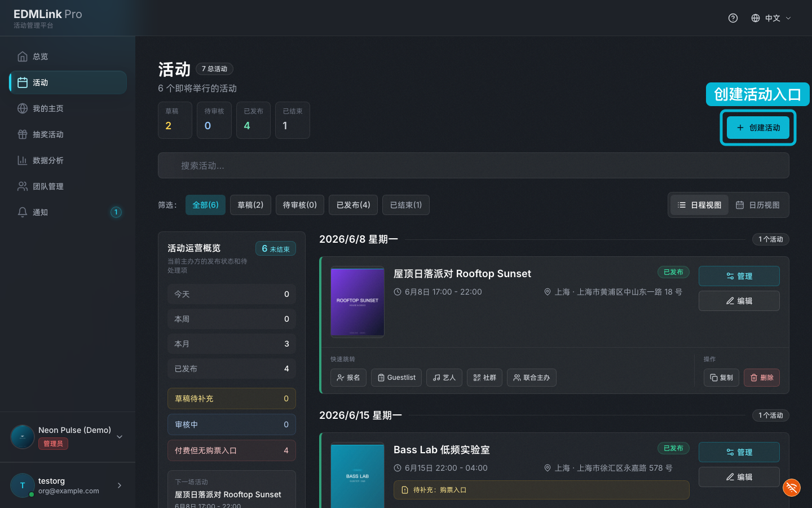
Task: Click the Bass Lab 已发布 status badge
Action: pyautogui.click(x=673, y=448)
